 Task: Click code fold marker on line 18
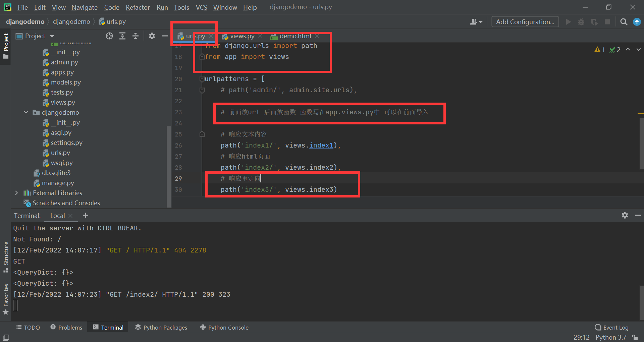202,57
